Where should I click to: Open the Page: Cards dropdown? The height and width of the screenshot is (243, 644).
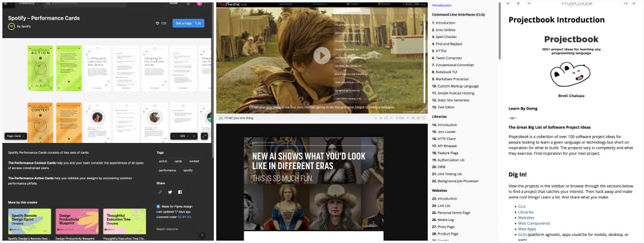(x=17, y=136)
